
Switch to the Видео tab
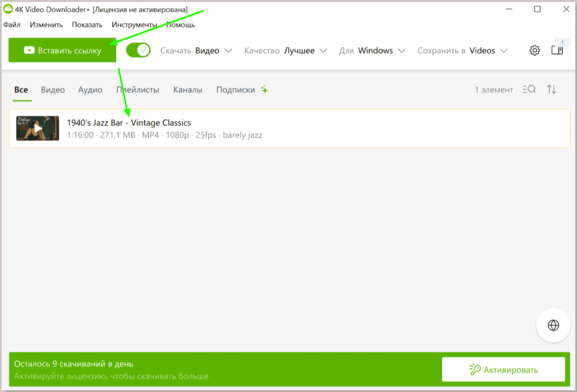pyautogui.click(x=53, y=90)
